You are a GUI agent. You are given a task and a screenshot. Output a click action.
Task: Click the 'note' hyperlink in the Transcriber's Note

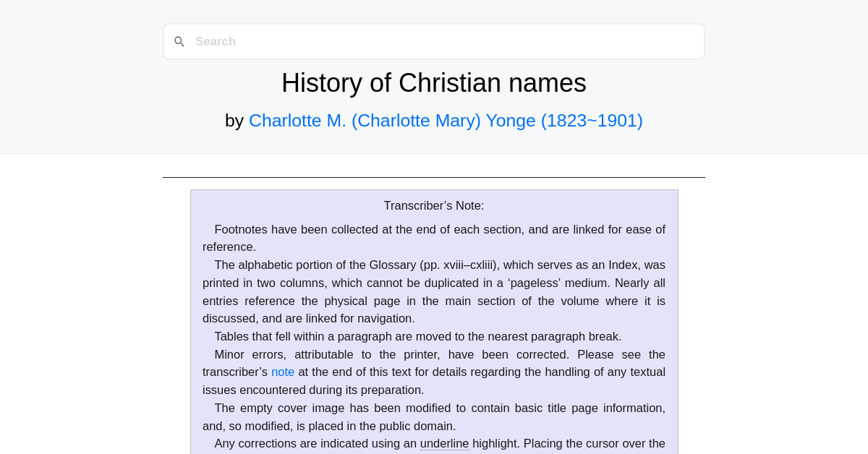pos(283,372)
